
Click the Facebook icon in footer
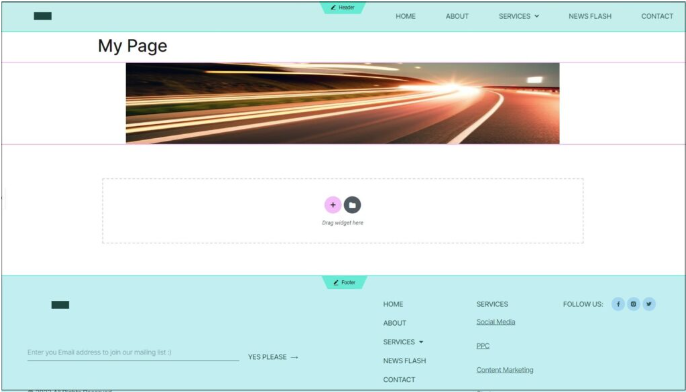[x=618, y=304]
